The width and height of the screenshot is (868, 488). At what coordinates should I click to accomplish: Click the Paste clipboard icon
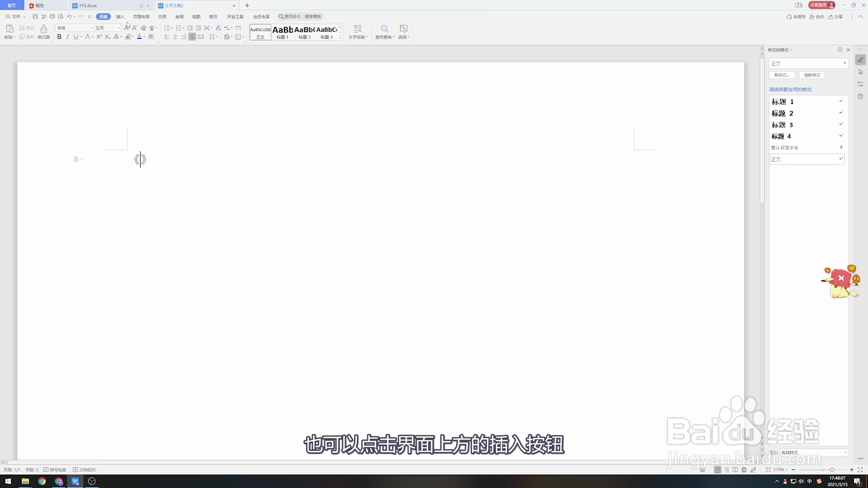click(x=9, y=28)
